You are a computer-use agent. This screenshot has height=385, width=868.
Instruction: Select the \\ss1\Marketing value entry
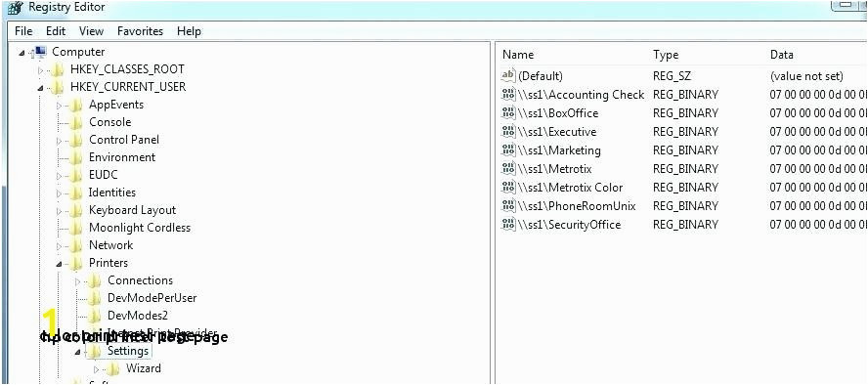click(559, 150)
